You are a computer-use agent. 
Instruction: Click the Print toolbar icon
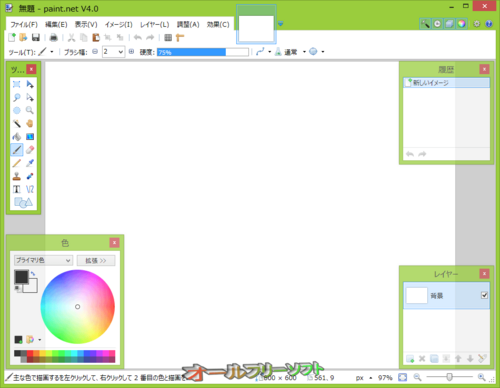(53, 38)
